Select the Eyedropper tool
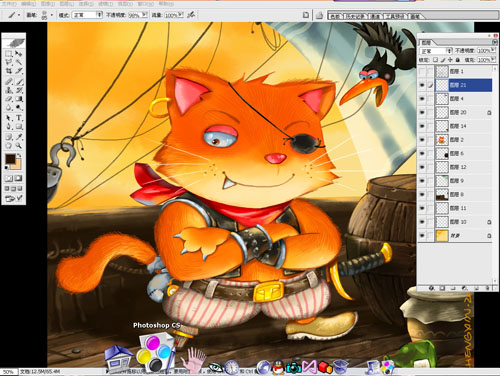The image size is (500, 376). tap(19, 137)
